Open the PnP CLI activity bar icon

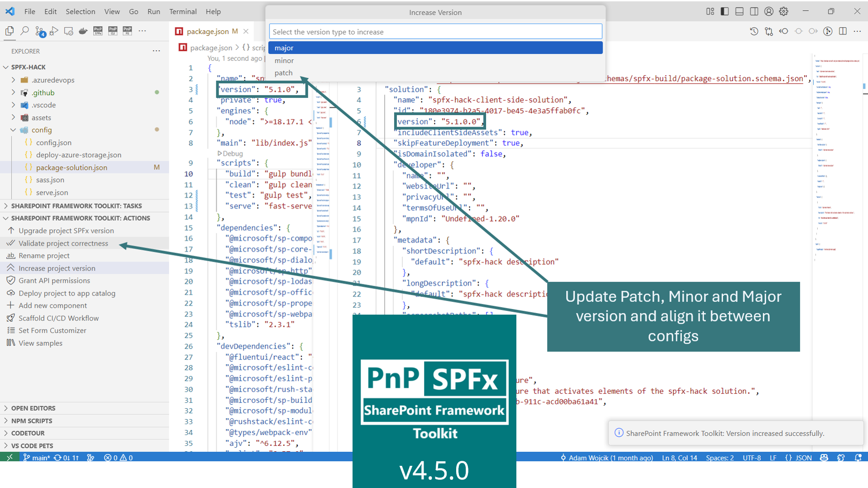pos(112,31)
